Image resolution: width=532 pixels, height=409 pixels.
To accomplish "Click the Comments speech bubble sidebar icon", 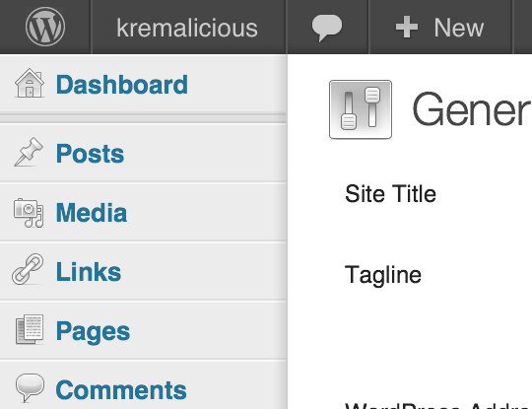I will click(x=30, y=387).
